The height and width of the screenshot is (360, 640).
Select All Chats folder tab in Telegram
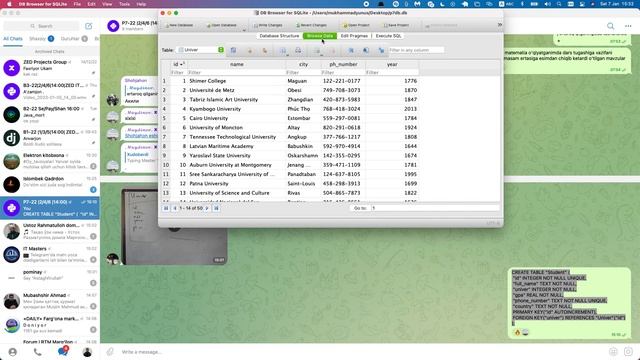click(13, 39)
